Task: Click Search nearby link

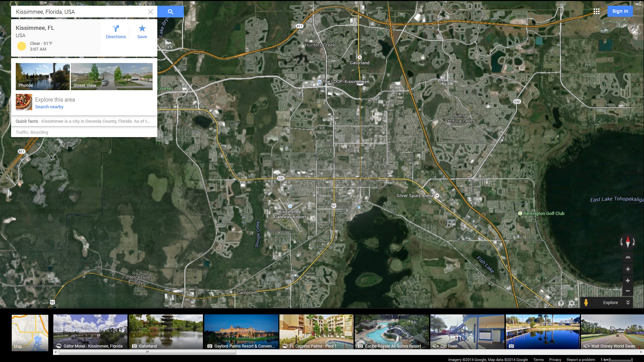Action: 49,107
